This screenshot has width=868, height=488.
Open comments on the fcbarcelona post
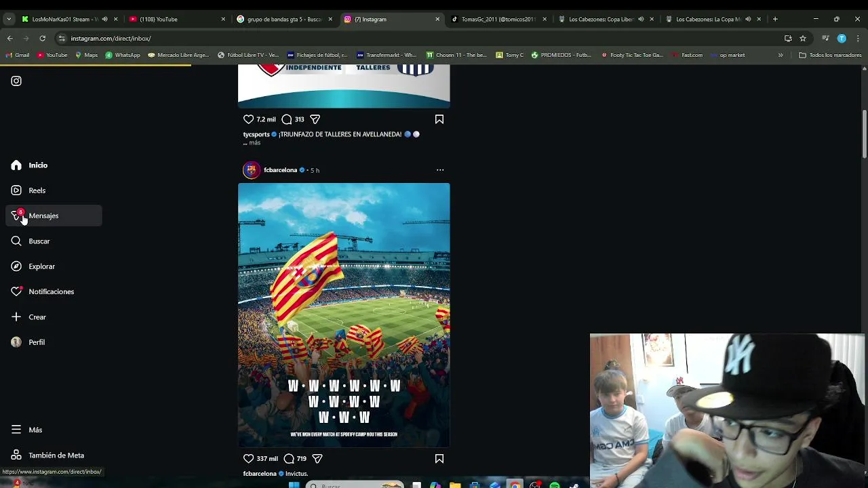tap(289, 459)
